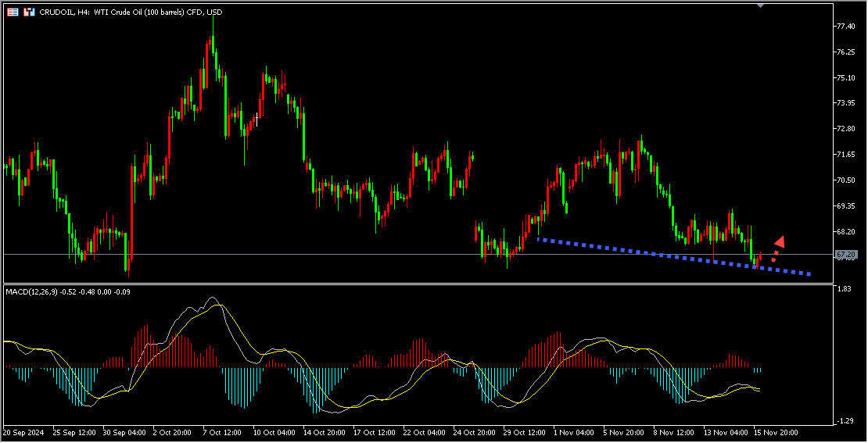The image size is (868, 443).
Task: Open the One Click Trading panel icon
Action: pyautogui.click(x=13, y=13)
